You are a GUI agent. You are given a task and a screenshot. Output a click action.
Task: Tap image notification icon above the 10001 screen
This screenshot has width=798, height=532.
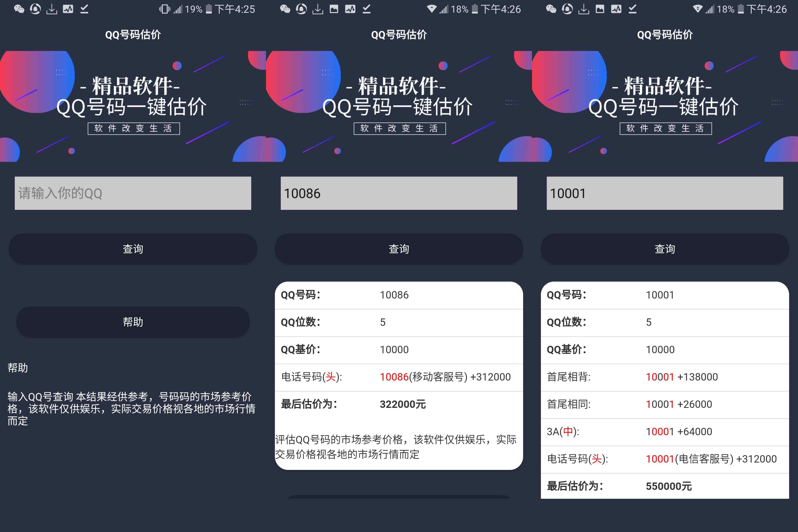(x=600, y=9)
